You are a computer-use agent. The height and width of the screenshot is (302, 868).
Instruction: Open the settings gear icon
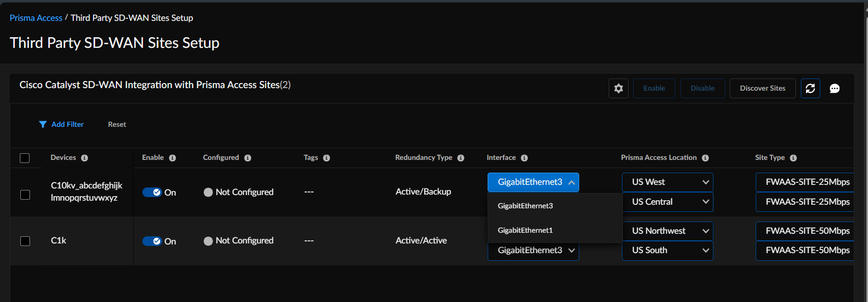(x=618, y=89)
